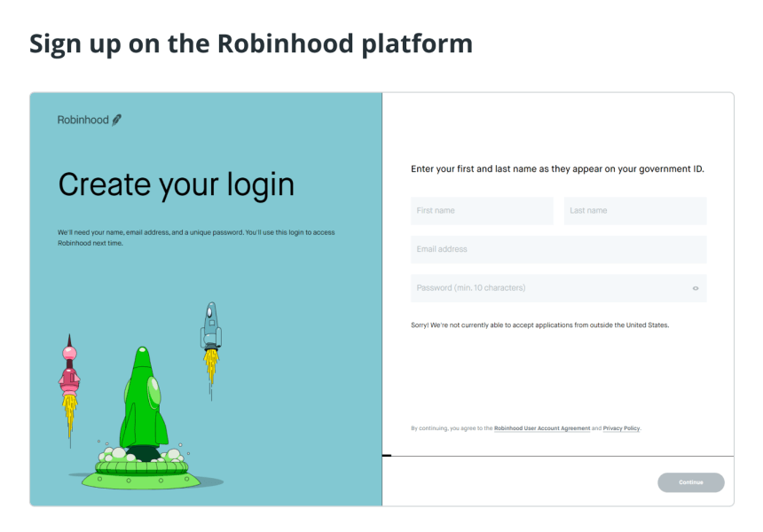Click the government ID instruction text
Screen dimensions: 763x532
(557, 168)
